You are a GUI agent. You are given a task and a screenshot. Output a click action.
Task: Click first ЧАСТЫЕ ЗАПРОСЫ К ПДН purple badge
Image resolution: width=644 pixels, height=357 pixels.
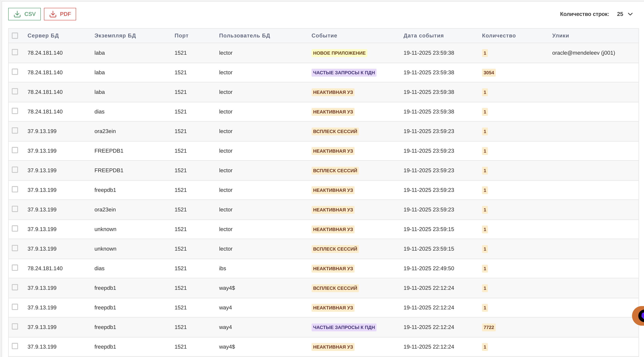(x=344, y=72)
